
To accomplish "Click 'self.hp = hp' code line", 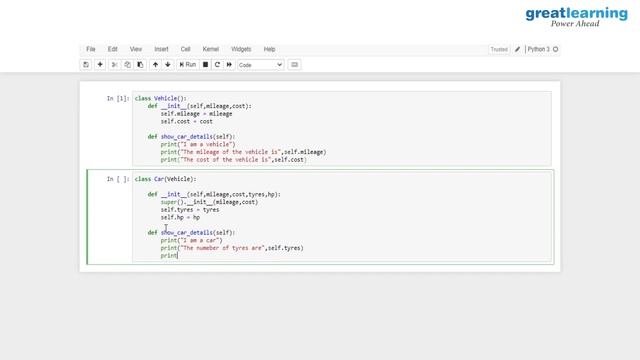I will click(x=180, y=218).
